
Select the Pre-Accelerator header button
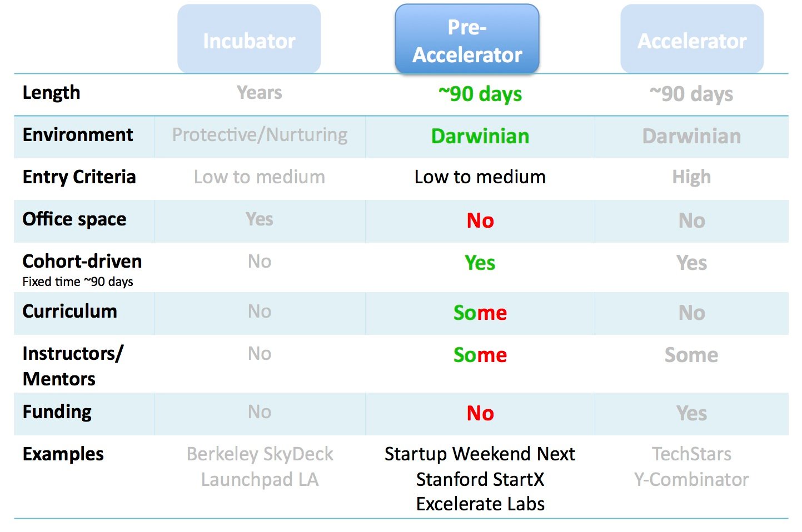tap(467, 41)
